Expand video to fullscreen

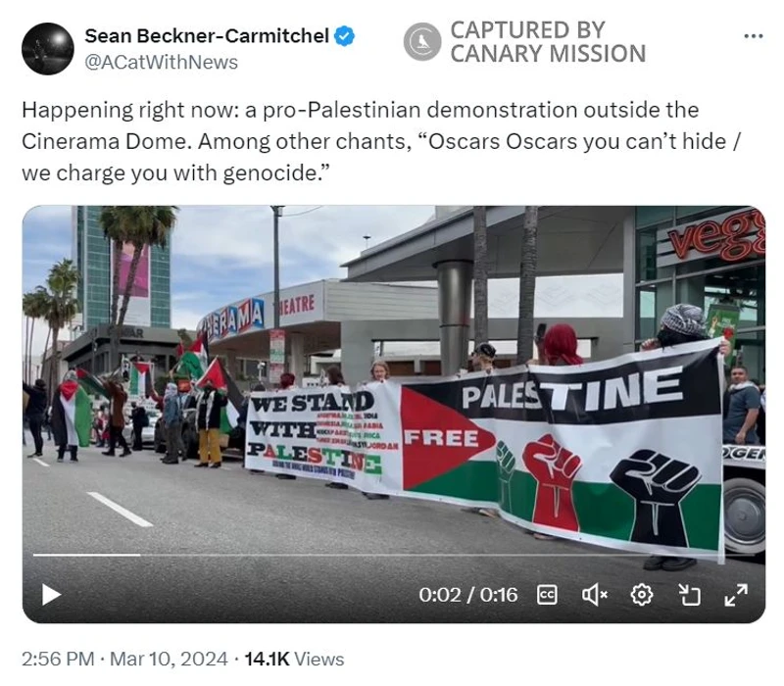point(736,595)
